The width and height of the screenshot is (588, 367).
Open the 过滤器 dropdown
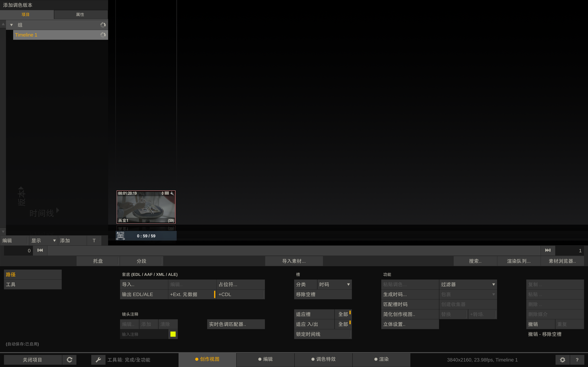pyautogui.click(x=468, y=284)
